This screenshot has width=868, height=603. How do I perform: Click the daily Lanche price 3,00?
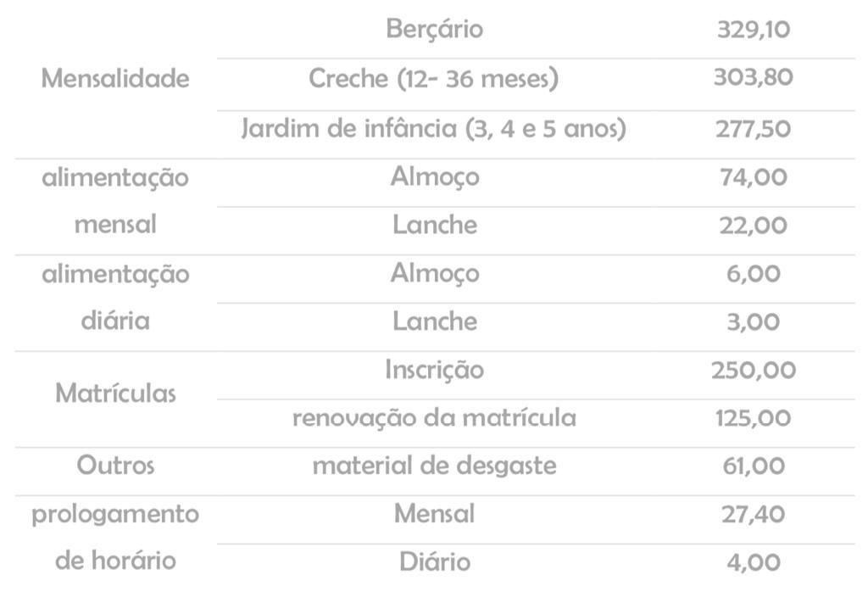[x=753, y=321]
